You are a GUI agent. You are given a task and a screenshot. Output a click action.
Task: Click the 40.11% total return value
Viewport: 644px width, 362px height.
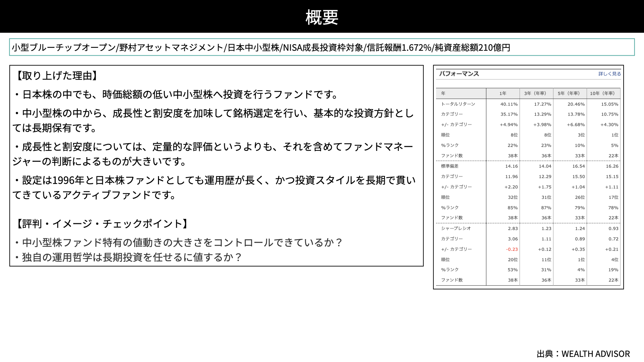(509, 104)
